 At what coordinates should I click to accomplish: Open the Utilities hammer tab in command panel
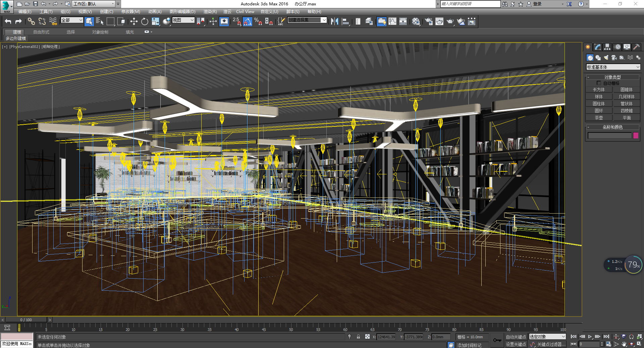(x=636, y=47)
